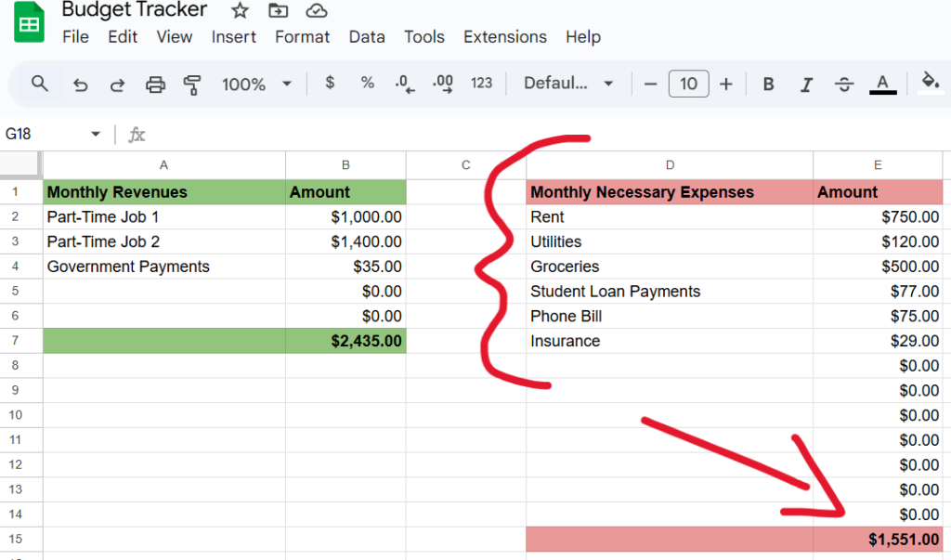Star the Budget Tracker spreadsheet
Image resolution: width=951 pixels, height=560 pixels.
[239, 11]
